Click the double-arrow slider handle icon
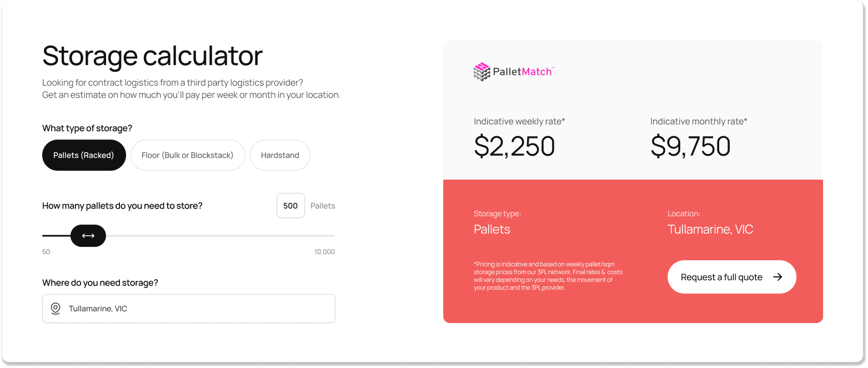Viewport: 868px width, 368px height. coord(88,236)
